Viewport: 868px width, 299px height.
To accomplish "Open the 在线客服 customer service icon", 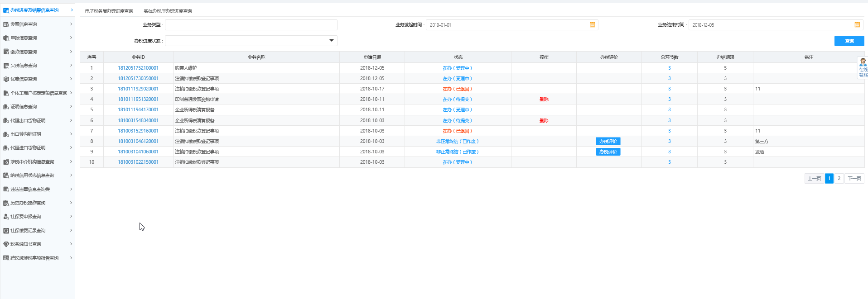I will 863,67.
